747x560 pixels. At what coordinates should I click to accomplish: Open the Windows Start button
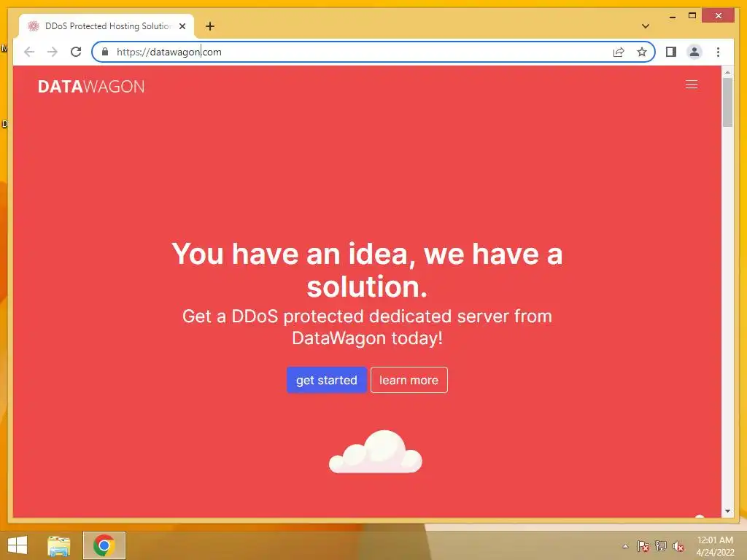(18, 545)
